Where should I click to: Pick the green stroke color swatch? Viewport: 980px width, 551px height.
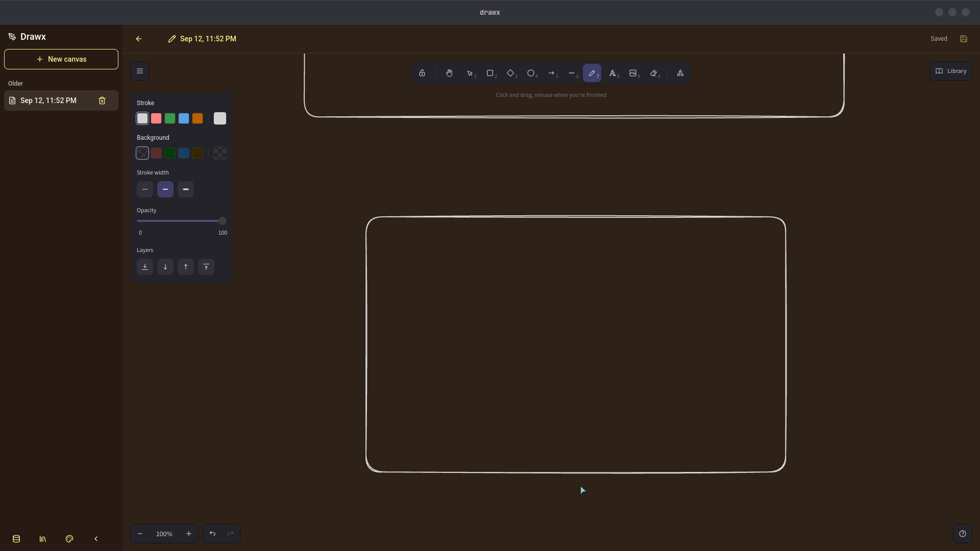(170, 118)
